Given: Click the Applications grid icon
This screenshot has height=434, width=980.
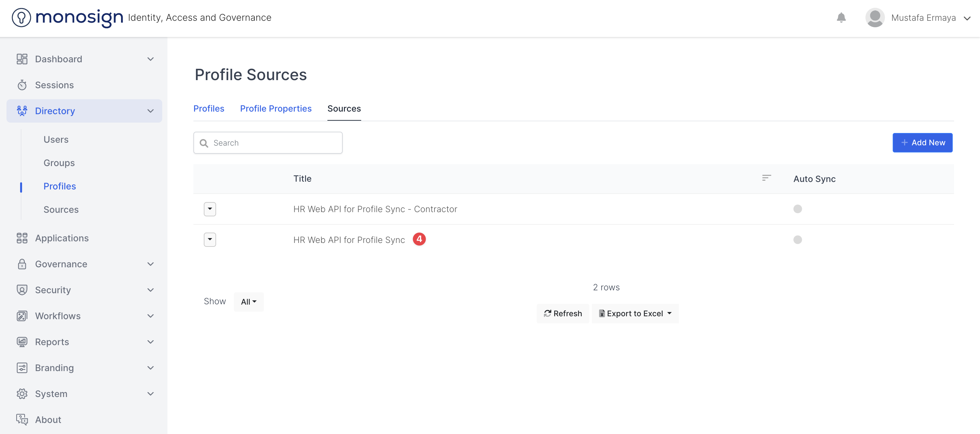Looking at the screenshot, I should pyautogui.click(x=22, y=238).
